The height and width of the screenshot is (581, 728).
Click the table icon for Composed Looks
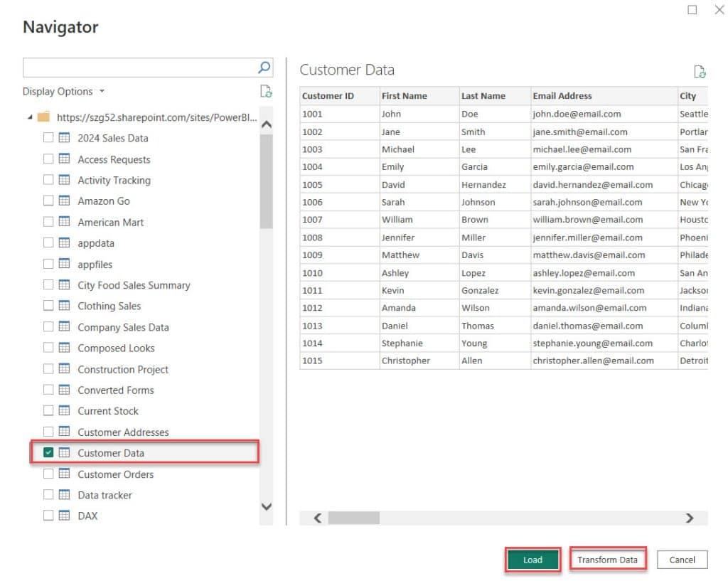pyautogui.click(x=65, y=348)
